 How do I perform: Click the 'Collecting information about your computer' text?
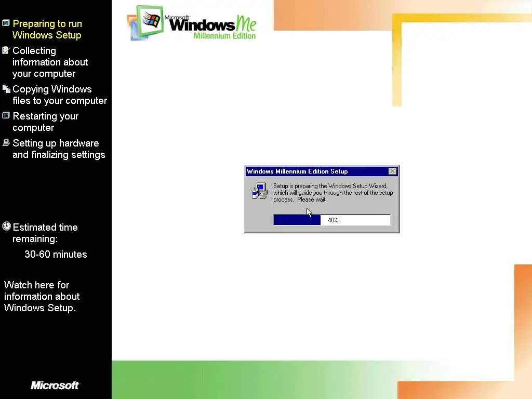point(50,62)
